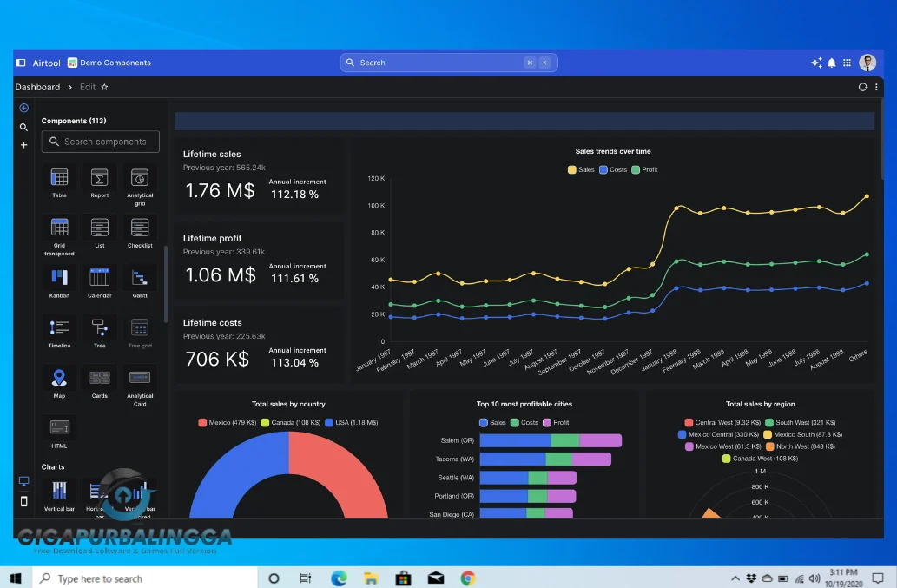897x588 pixels.
Task: Open the user profile avatar
Action: click(867, 63)
